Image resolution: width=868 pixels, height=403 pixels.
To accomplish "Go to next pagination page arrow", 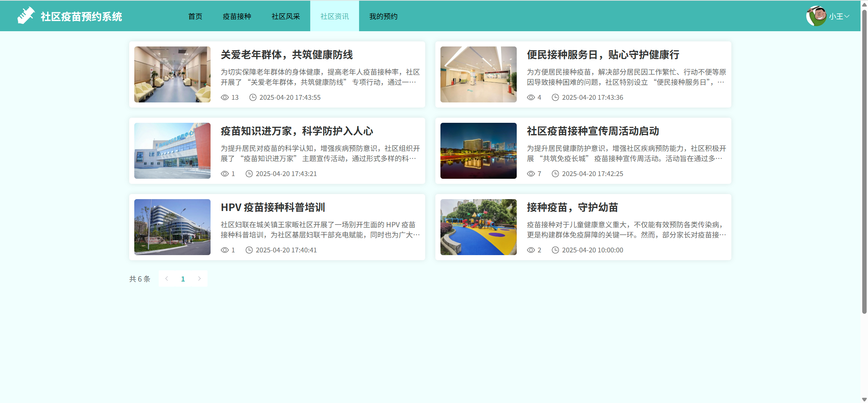I will [x=199, y=279].
